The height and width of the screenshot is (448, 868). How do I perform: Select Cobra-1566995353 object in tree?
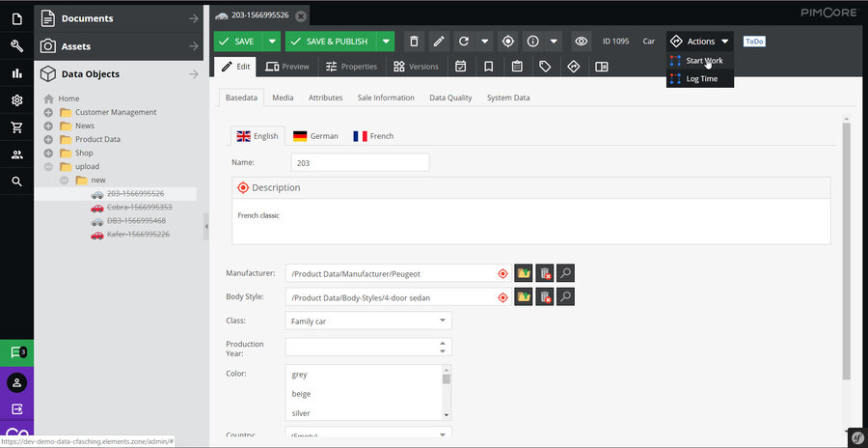pos(139,208)
